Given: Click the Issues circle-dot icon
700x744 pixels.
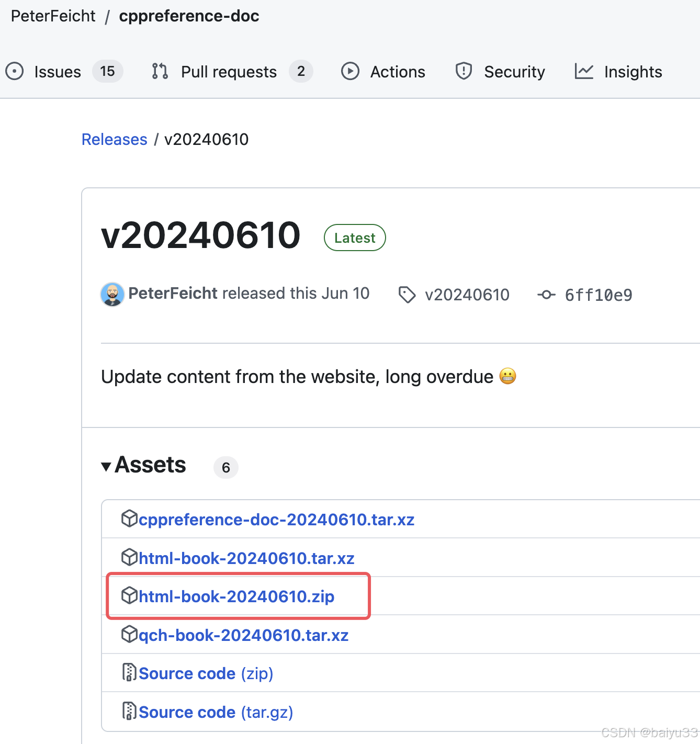Looking at the screenshot, I should pos(15,71).
